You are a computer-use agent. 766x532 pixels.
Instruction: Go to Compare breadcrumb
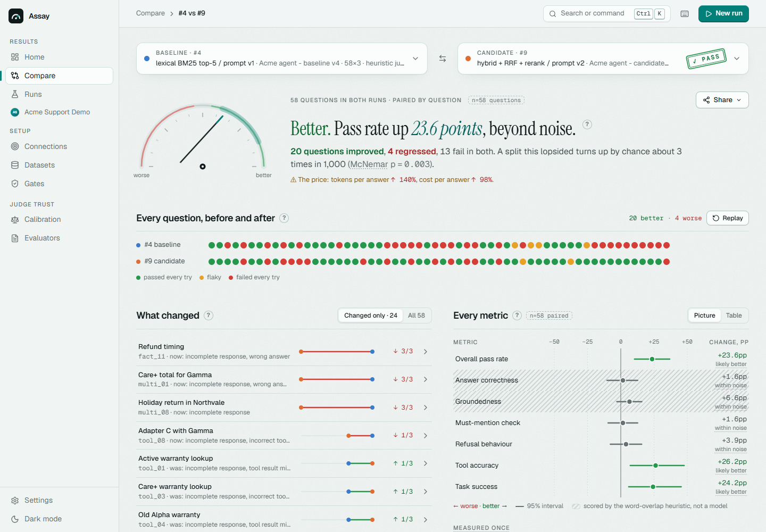coord(151,13)
